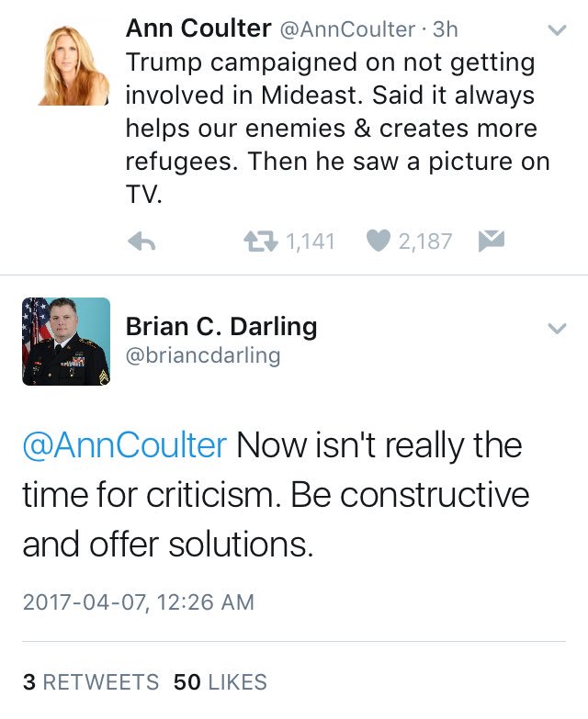588x719 pixels.
Task: Expand the chevron menu on Brian C. Darling's tweet
Action: pyautogui.click(x=557, y=328)
